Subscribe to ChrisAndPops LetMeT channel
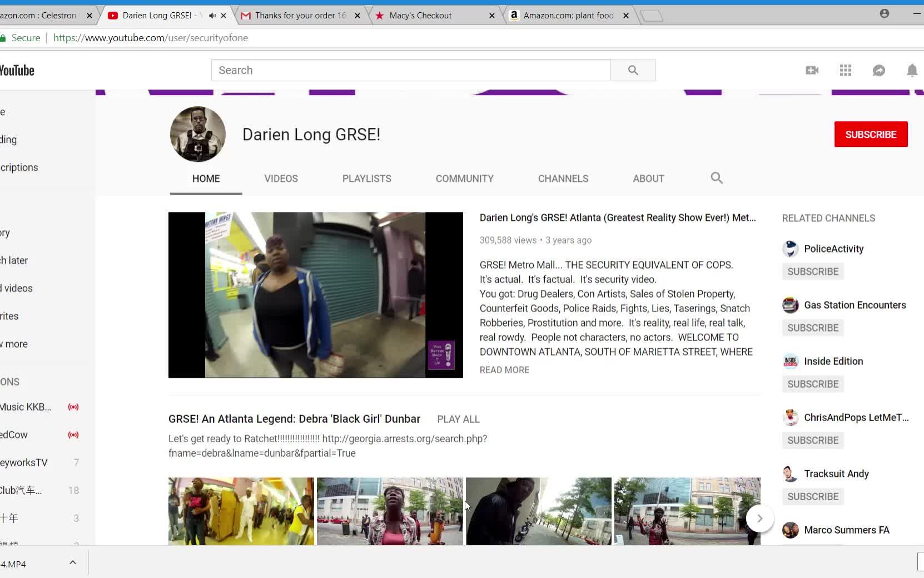This screenshot has height=578, width=924. pos(813,440)
